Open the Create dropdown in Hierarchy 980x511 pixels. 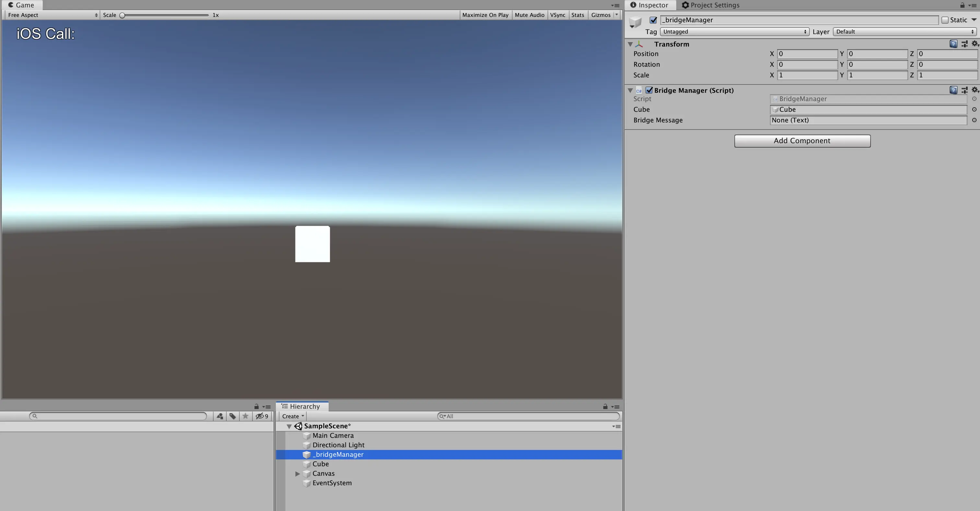click(293, 416)
